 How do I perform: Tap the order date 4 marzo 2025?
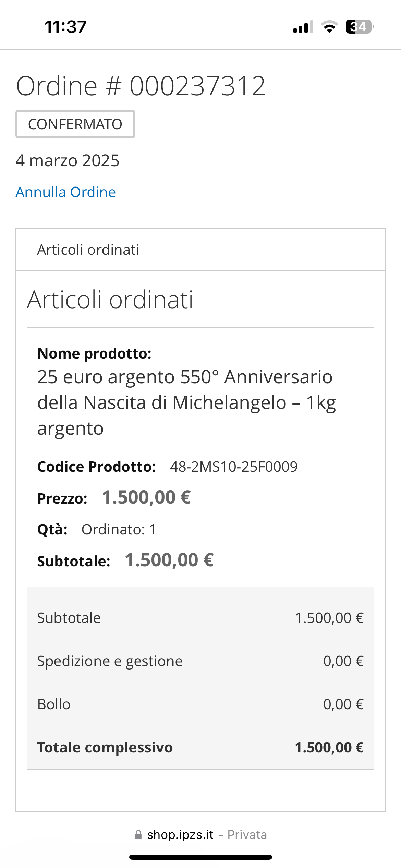(68, 160)
